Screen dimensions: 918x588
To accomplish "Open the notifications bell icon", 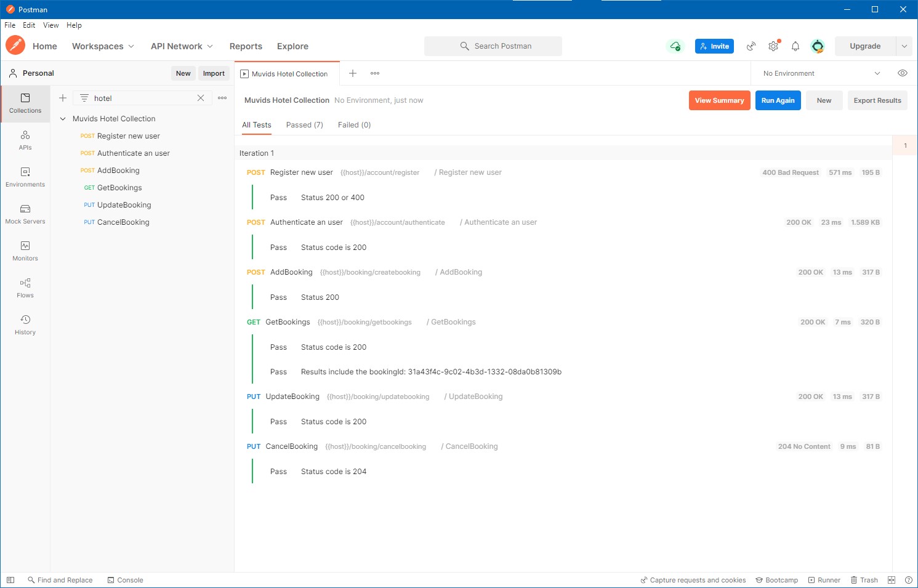I will (795, 46).
